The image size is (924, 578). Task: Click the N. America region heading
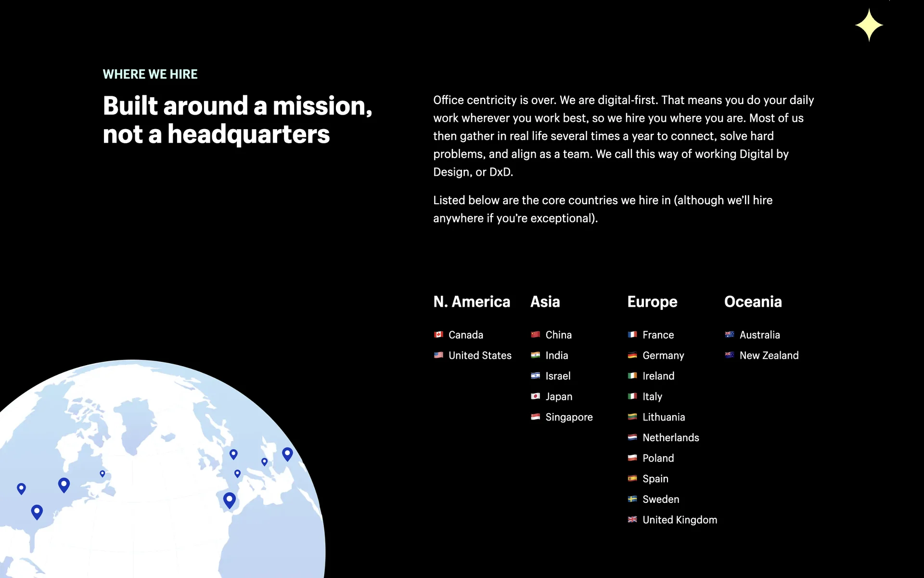472,302
